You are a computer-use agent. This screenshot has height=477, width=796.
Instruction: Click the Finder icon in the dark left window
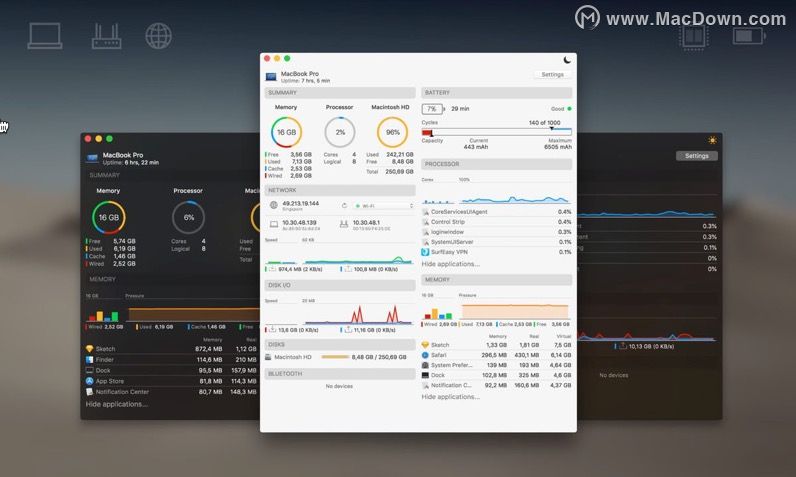click(89, 359)
